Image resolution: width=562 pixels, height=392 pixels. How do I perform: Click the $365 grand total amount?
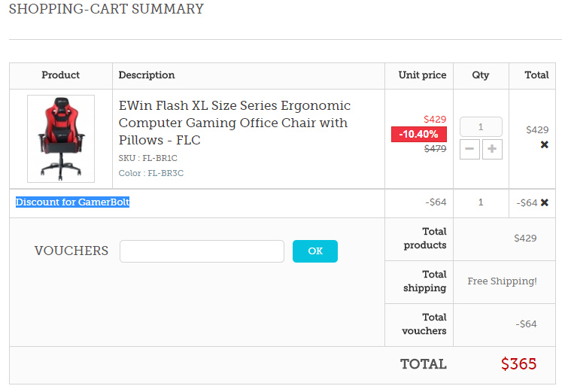(518, 364)
